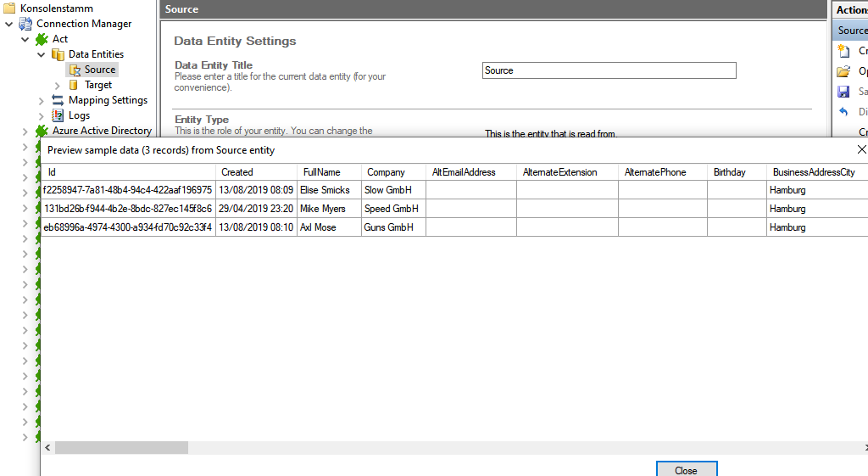Collapse the Connection Manager tree node

pyautogui.click(x=9, y=24)
